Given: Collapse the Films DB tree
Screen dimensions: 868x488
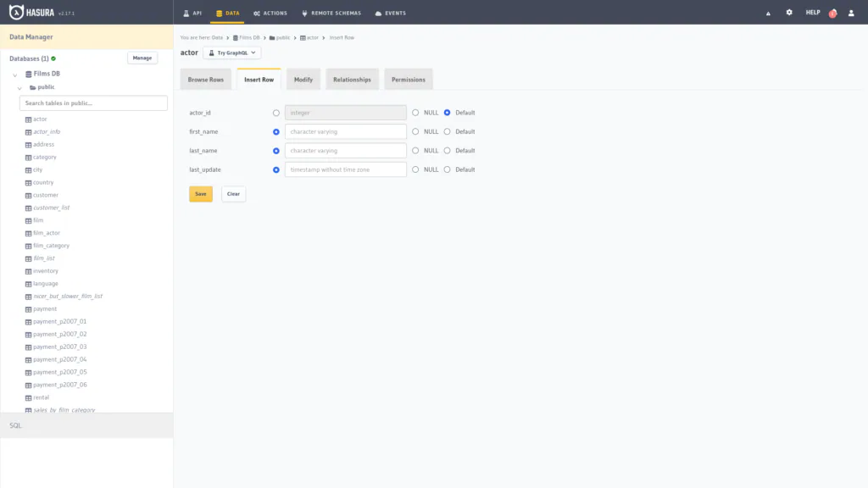Looking at the screenshot, I should (x=15, y=75).
